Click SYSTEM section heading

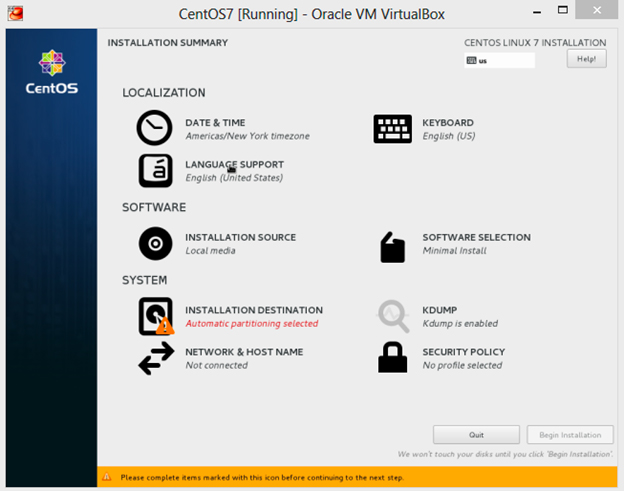point(144,280)
